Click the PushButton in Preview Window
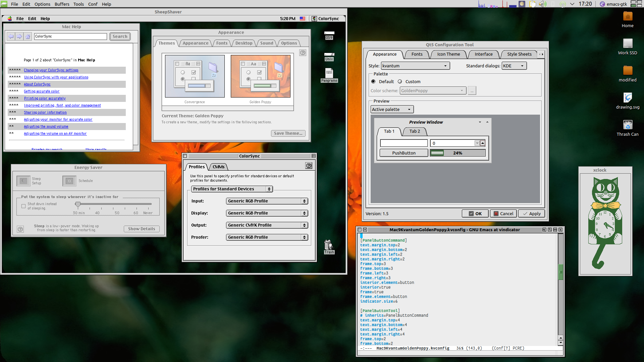 click(x=404, y=153)
